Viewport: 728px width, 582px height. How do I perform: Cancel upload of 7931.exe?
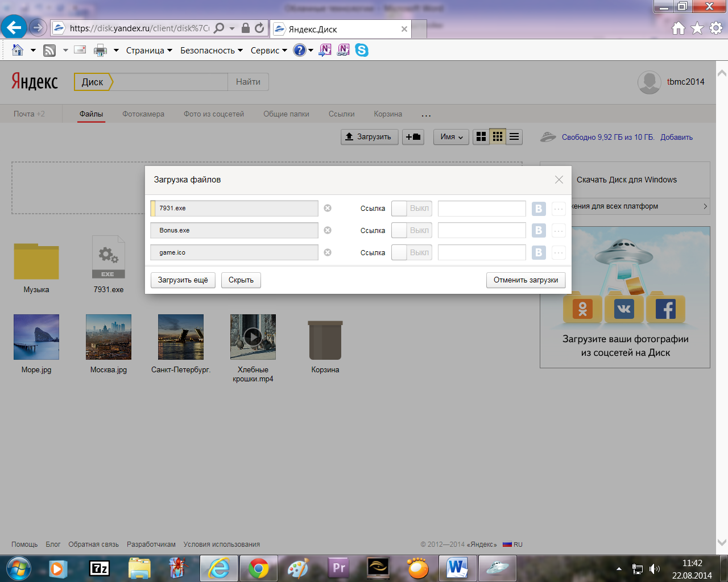[328, 208]
